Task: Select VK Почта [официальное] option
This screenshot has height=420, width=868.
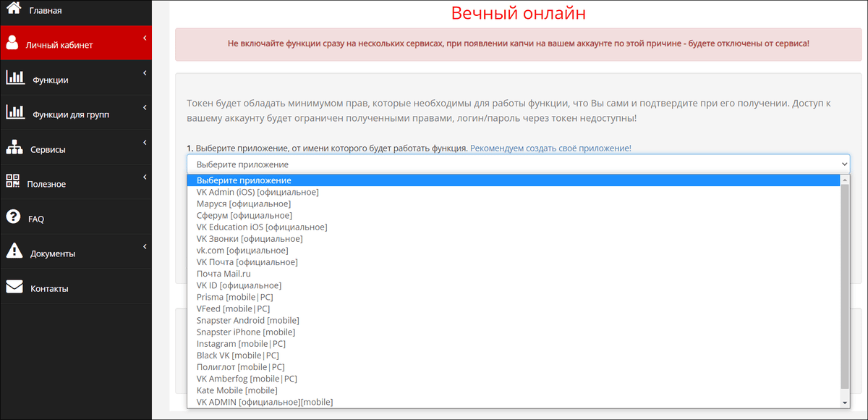Action: coord(514,262)
